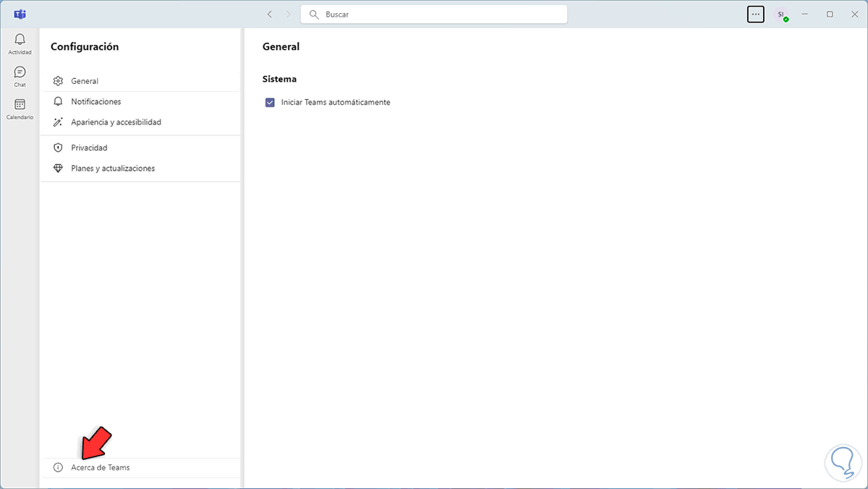Toggle Iniciar Teams automáticamente checkbox
868x489 pixels.
point(270,103)
